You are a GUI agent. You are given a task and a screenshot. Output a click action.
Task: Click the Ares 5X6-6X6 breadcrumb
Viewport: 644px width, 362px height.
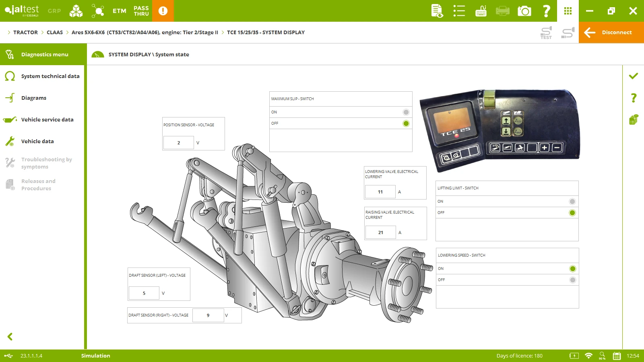[x=145, y=33]
